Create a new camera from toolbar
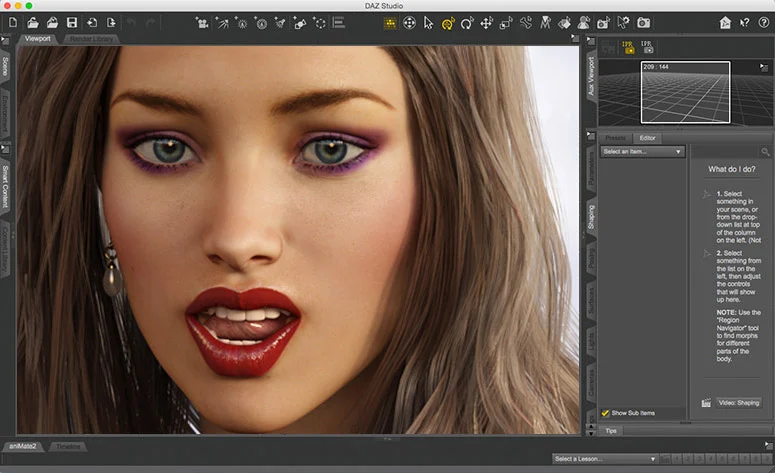Image resolution: width=775 pixels, height=473 pixels. (x=203, y=22)
